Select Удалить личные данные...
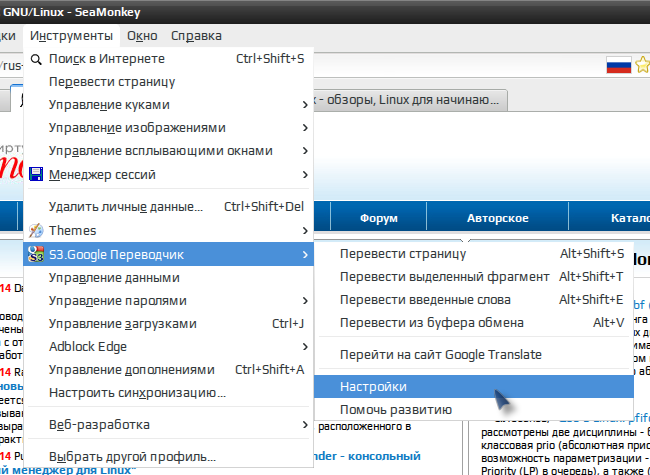 [168, 206]
